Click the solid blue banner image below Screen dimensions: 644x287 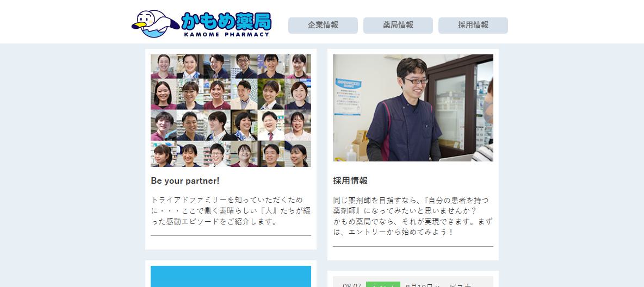[x=231, y=276]
